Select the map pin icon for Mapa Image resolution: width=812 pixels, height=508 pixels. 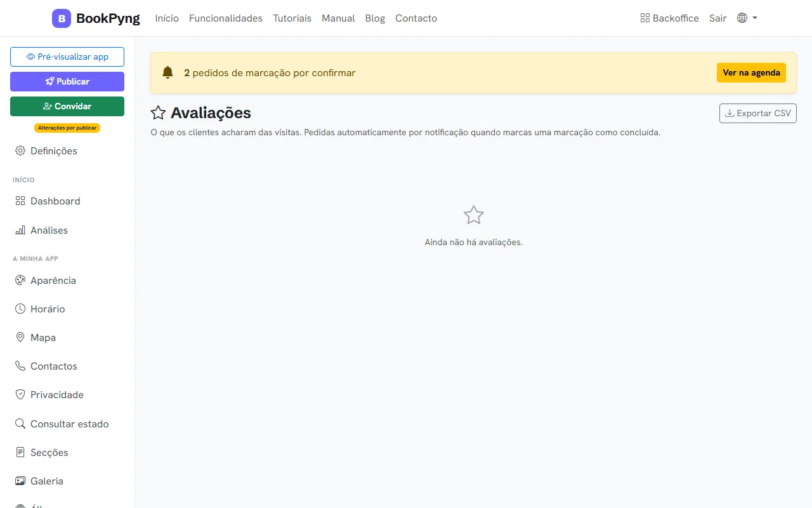[20, 338]
